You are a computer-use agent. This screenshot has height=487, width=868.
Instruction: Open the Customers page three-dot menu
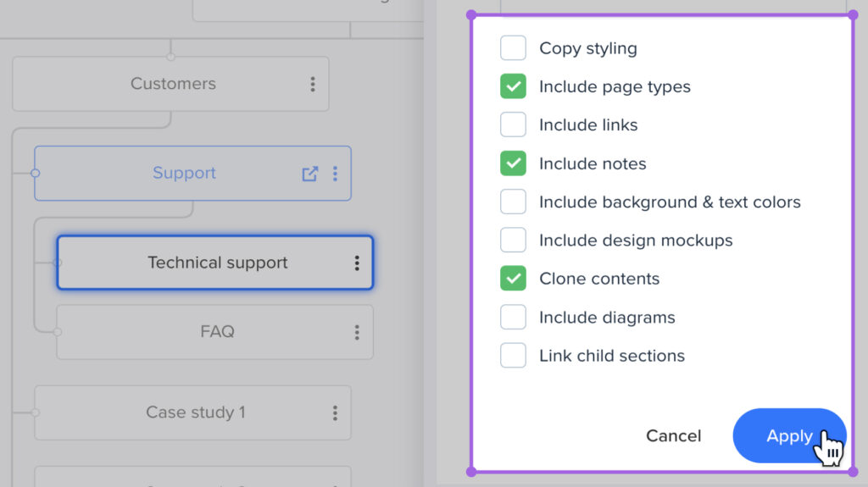(313, 85)
